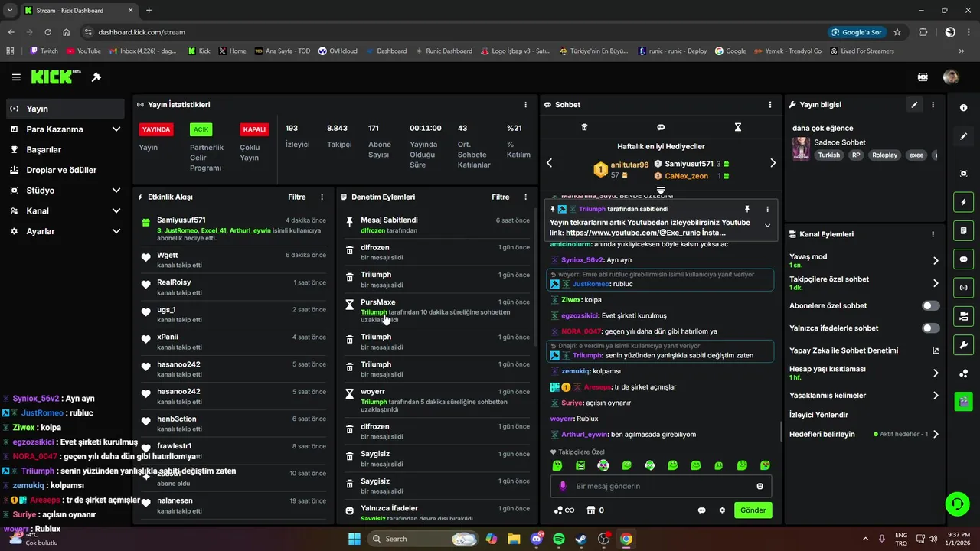Click the camera widget icon in right rail
This screenshot has height=551, width=980.
964,316
